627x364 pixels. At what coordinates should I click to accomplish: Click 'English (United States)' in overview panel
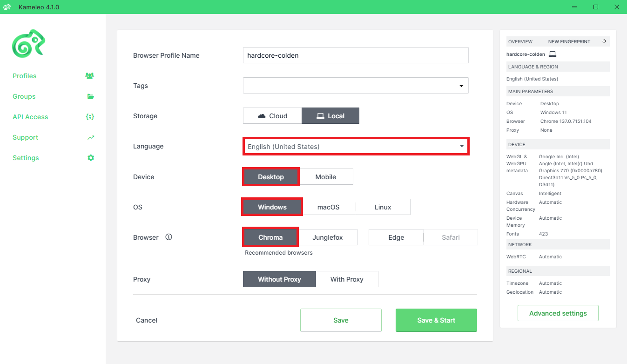pyautogui.click(x=532, y=79)
